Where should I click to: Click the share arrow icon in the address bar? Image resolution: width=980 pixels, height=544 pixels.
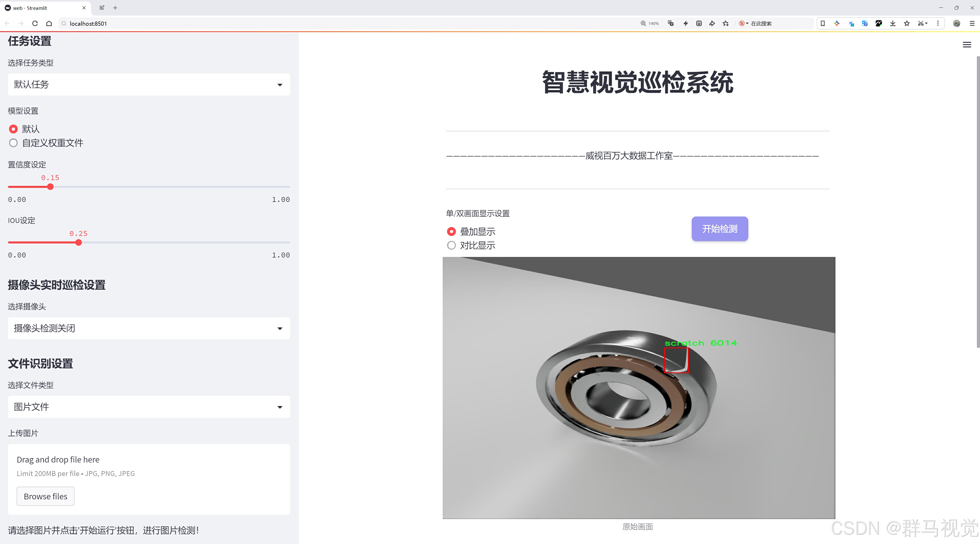tap(712, 24)
